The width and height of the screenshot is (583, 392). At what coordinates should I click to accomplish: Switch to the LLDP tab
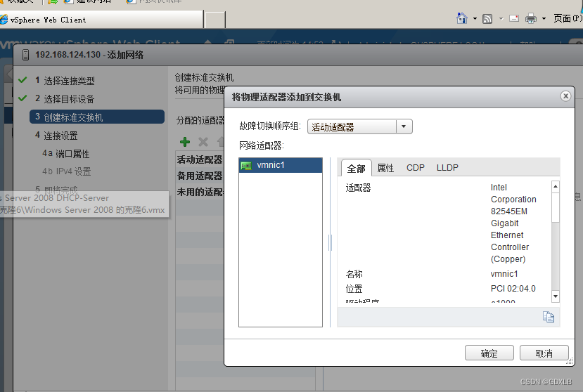pos(447,168)
